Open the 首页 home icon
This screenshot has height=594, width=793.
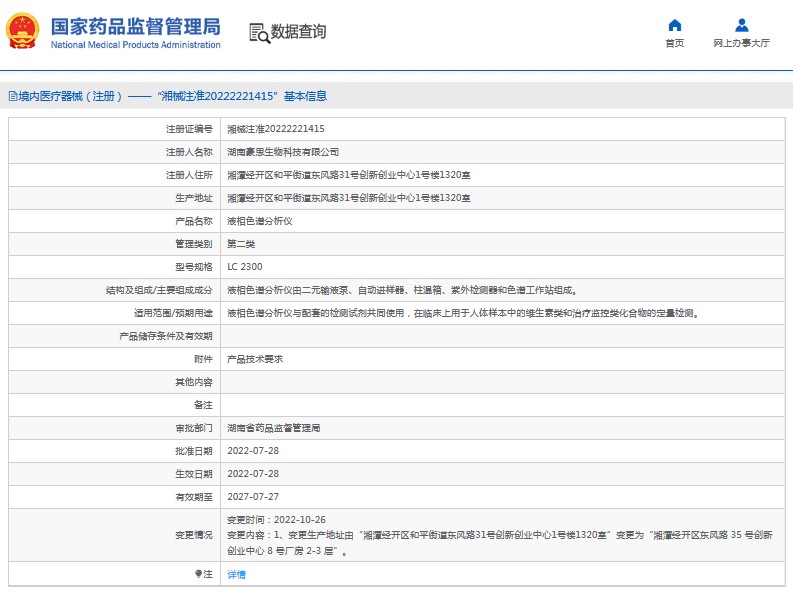(675, 25)
